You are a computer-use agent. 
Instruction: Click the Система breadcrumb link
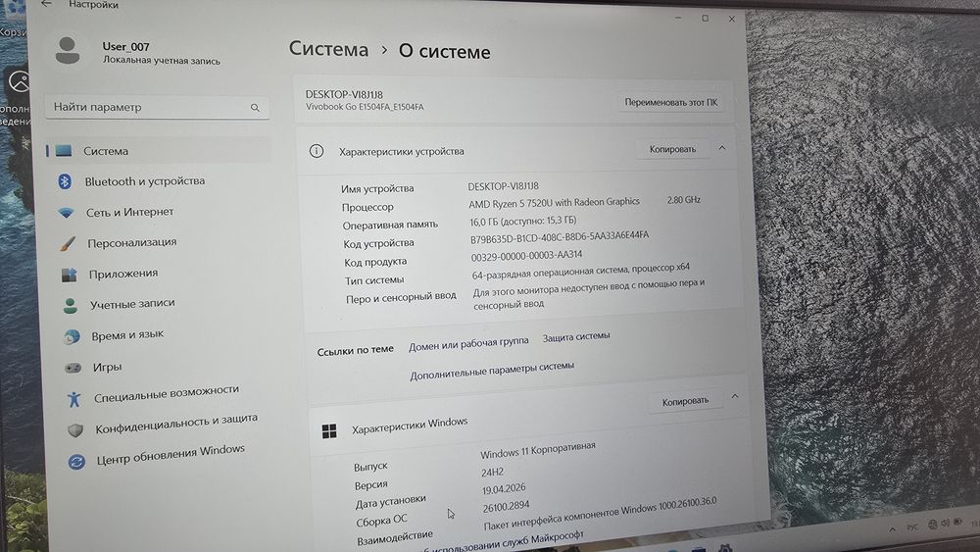[328, 49]
